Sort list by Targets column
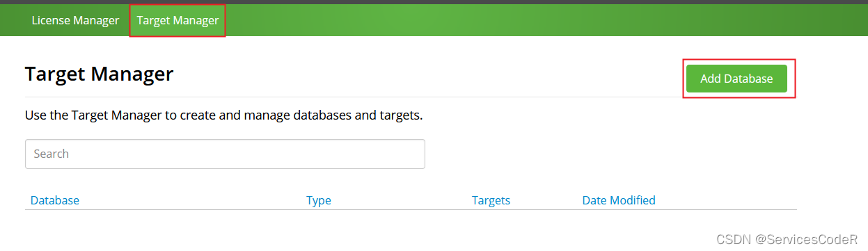868x251 pixels. pos(491,200)
